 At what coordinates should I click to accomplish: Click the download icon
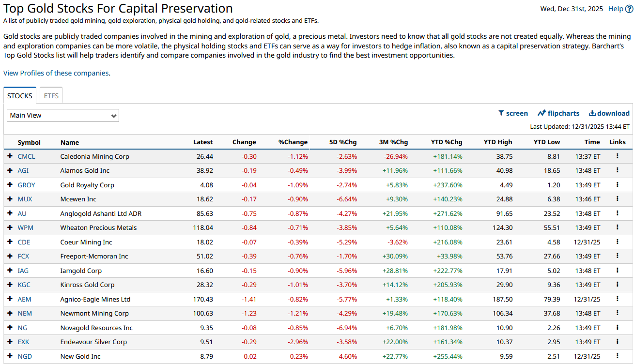592,113
